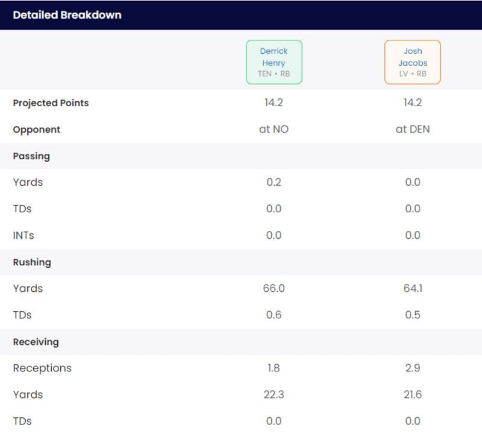Click the INTs row label
This screenshot has height=448, width=482.
point(23,236)
